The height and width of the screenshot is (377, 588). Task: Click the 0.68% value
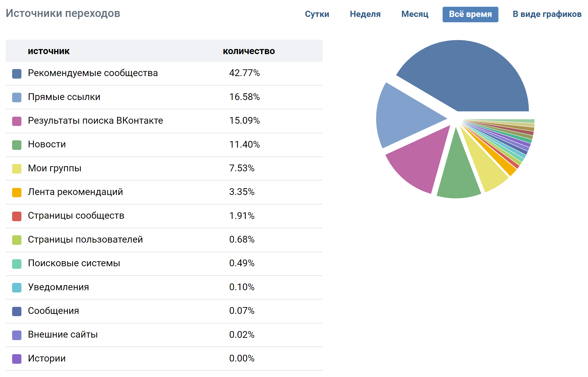click(x=242, y=239)
